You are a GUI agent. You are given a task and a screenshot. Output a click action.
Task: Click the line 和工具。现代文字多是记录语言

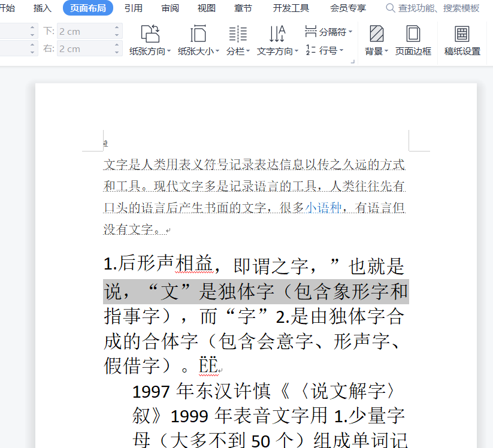pos(254,186)
